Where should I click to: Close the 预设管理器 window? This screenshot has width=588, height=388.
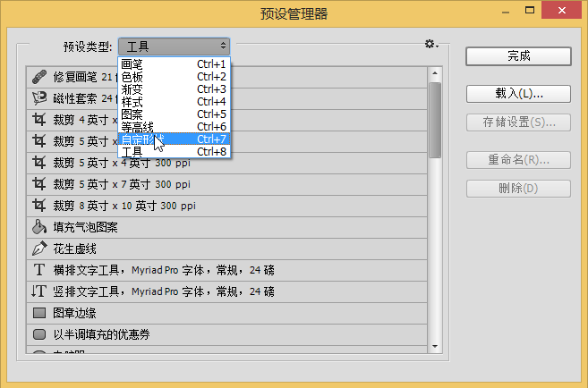561,10
